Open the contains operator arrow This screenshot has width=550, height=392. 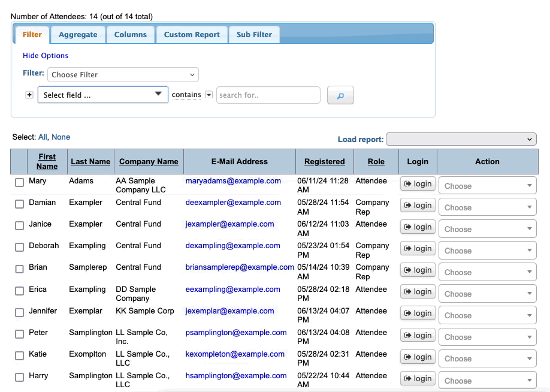(208, 95)
